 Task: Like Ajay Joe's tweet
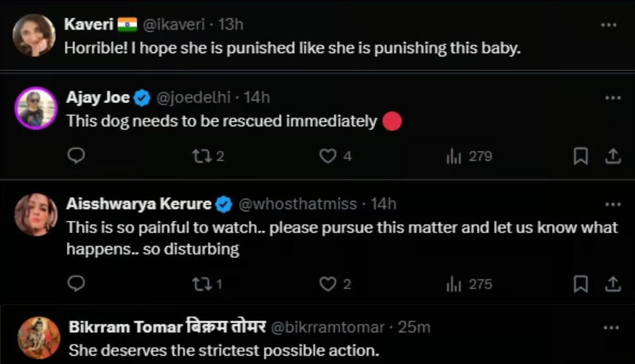coord(329,156)
